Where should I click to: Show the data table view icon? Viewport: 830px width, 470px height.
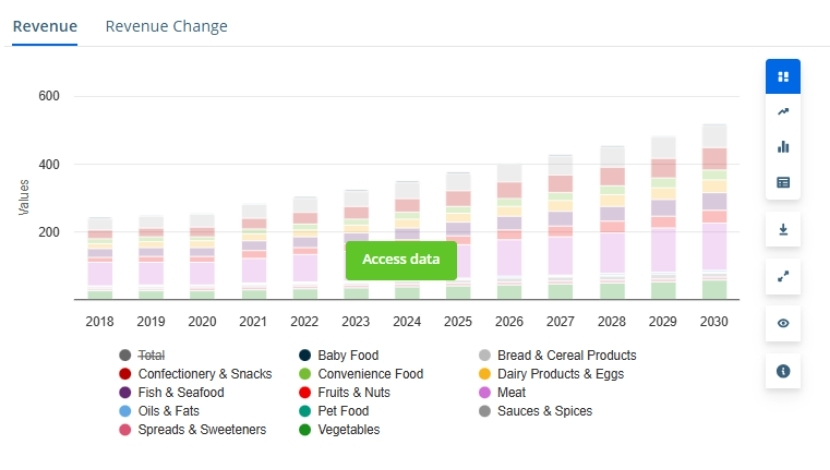click(783, 182)
